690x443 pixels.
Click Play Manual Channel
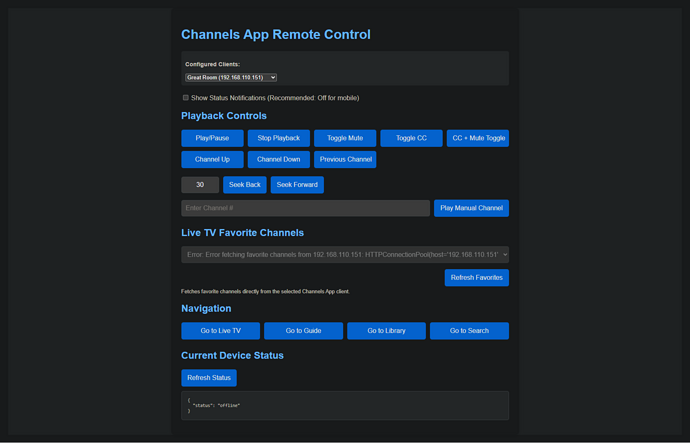coord(471,208)
